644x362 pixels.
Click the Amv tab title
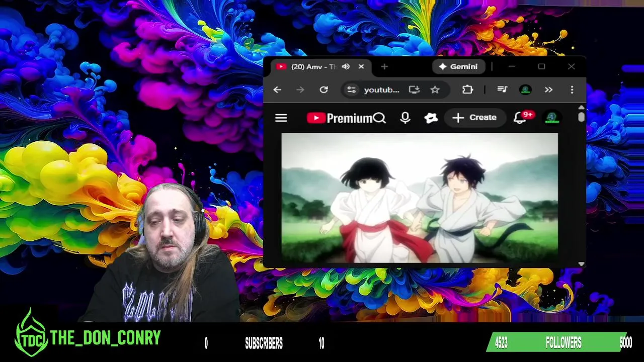click(x=313, y=67)
